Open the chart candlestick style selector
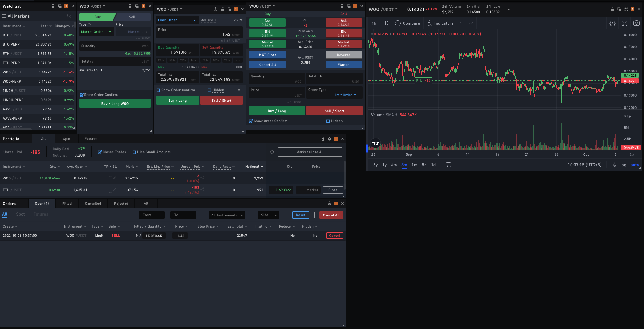Viewport: 644px width, 329px height. (x=386, y=23)
